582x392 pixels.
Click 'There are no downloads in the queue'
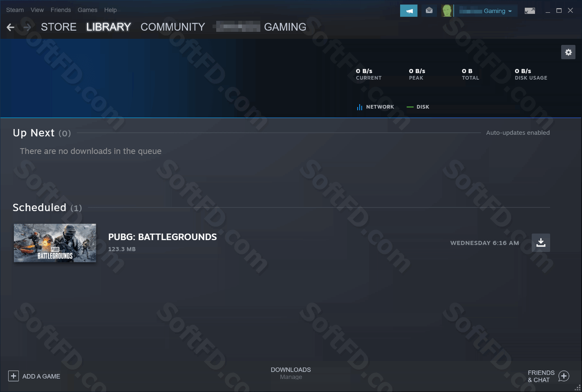(91, 151)
